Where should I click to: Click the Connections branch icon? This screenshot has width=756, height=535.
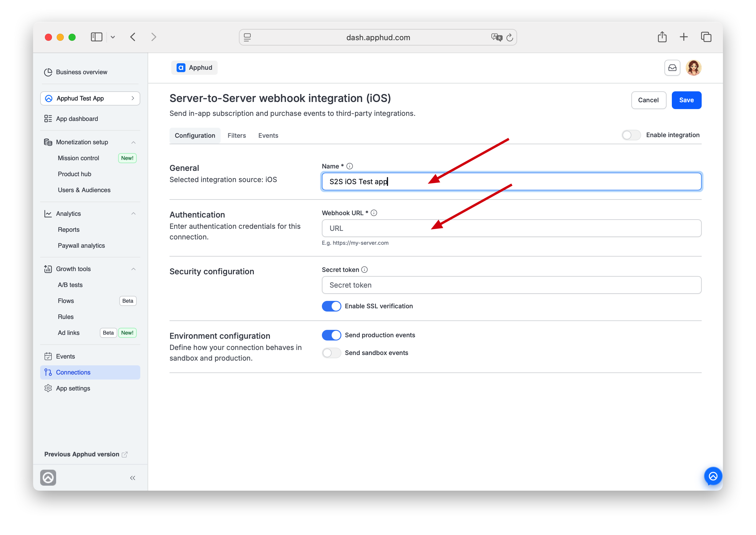coord(48,372)
